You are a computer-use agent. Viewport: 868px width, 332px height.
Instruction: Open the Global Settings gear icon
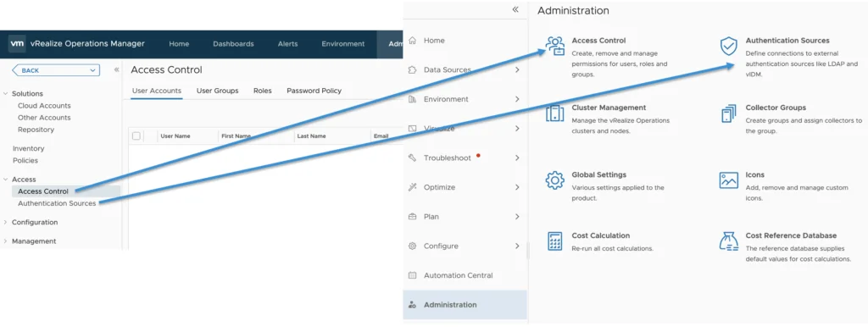[554, 180]
